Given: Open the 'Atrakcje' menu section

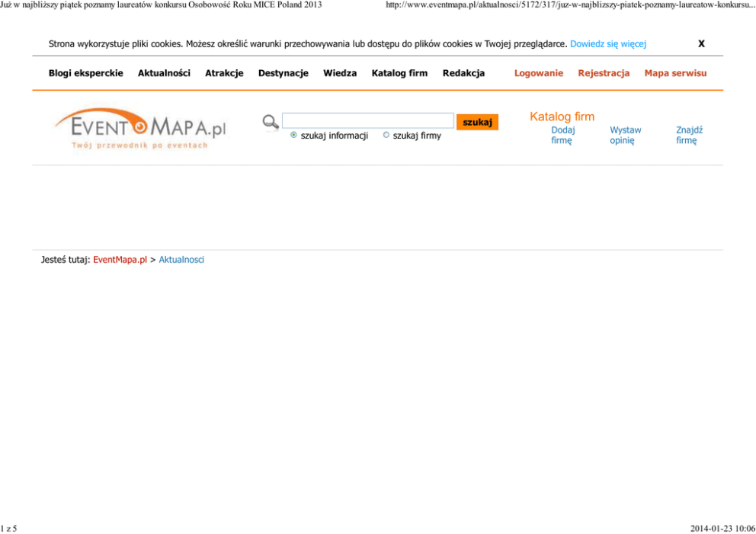Looking at the screenshot, I should coord(224,74).
